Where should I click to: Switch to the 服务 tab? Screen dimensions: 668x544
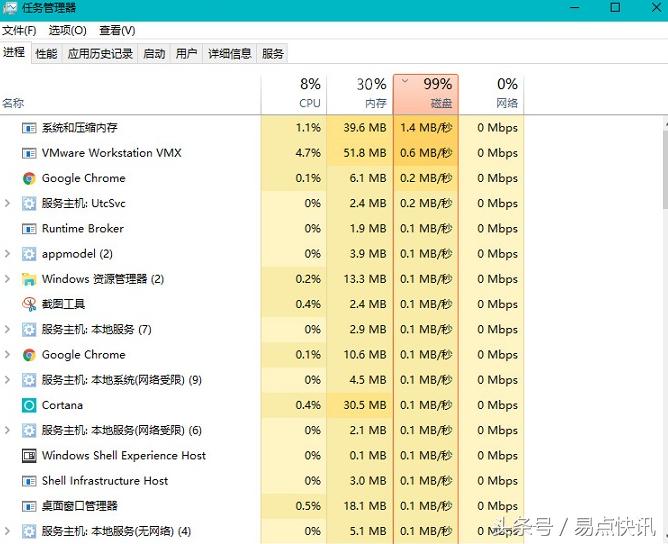point(273,54)
